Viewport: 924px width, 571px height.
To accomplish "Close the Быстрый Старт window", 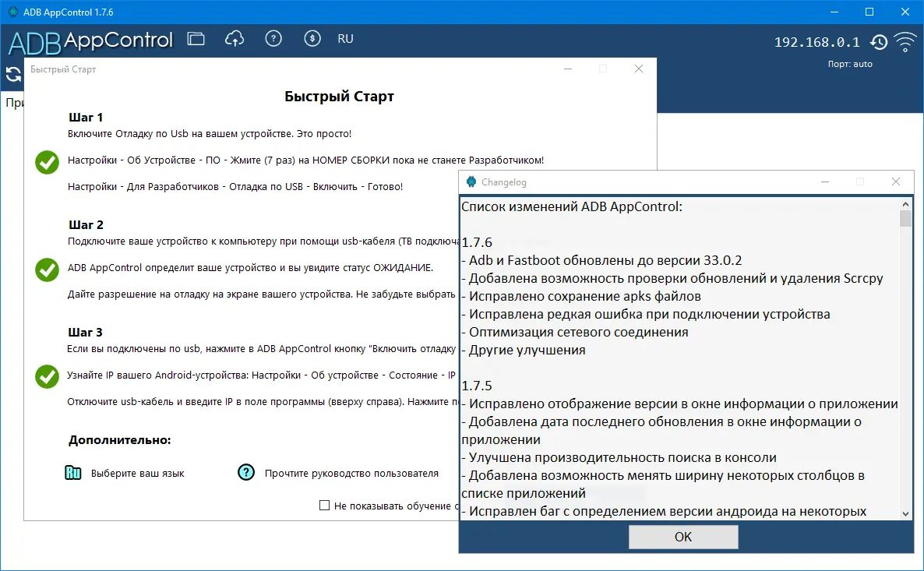I will click(x=639, y=69).
